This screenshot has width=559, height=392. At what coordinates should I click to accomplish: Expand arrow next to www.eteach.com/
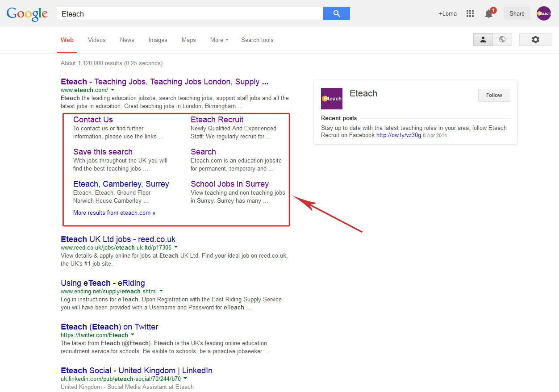click(x=113, y=90)
